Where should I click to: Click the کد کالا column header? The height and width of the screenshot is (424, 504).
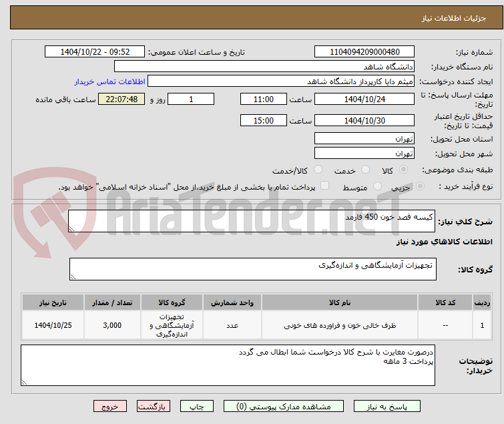[x=445, y=302]
